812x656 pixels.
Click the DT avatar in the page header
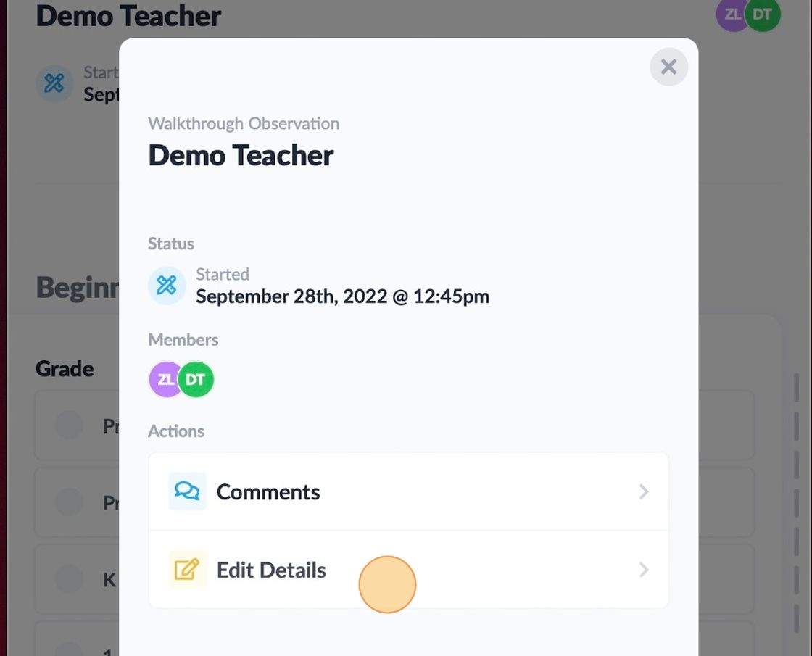[x=763, y=14]
